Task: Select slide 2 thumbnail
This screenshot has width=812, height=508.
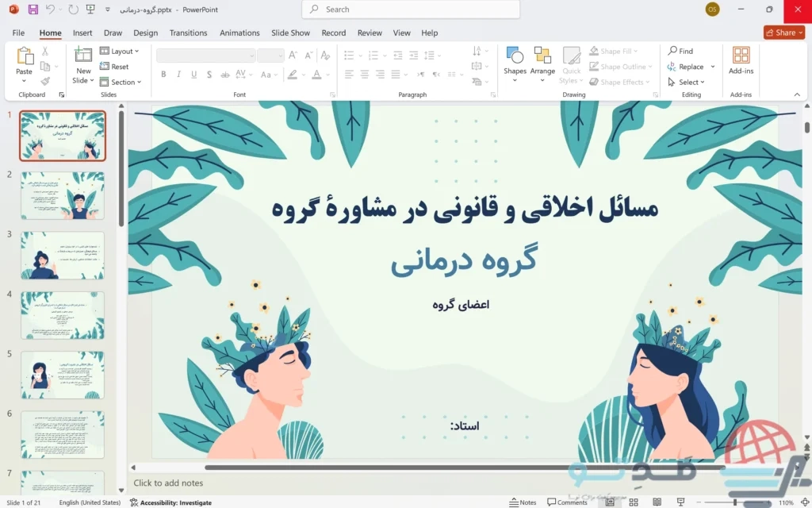Action: coord(63,195)
